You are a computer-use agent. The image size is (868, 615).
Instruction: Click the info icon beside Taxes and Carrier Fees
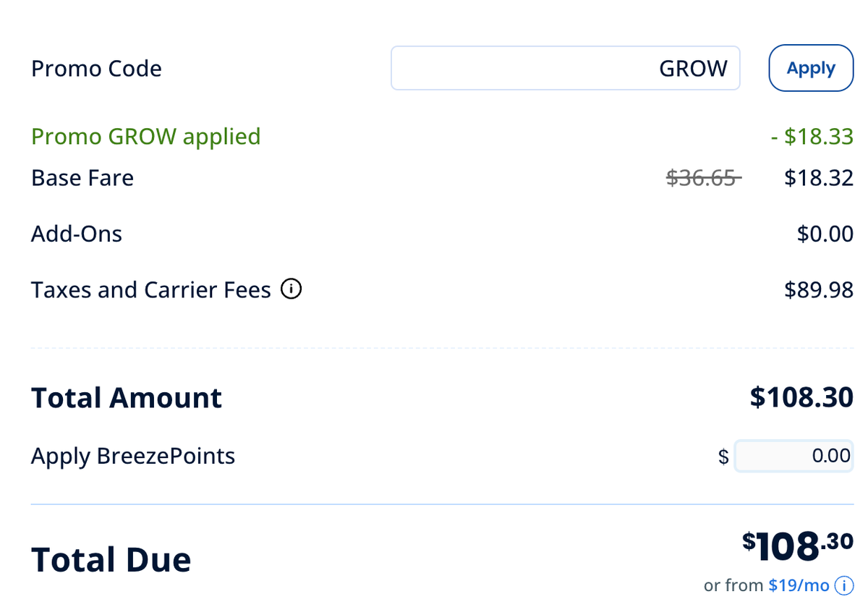pos(291,289)
